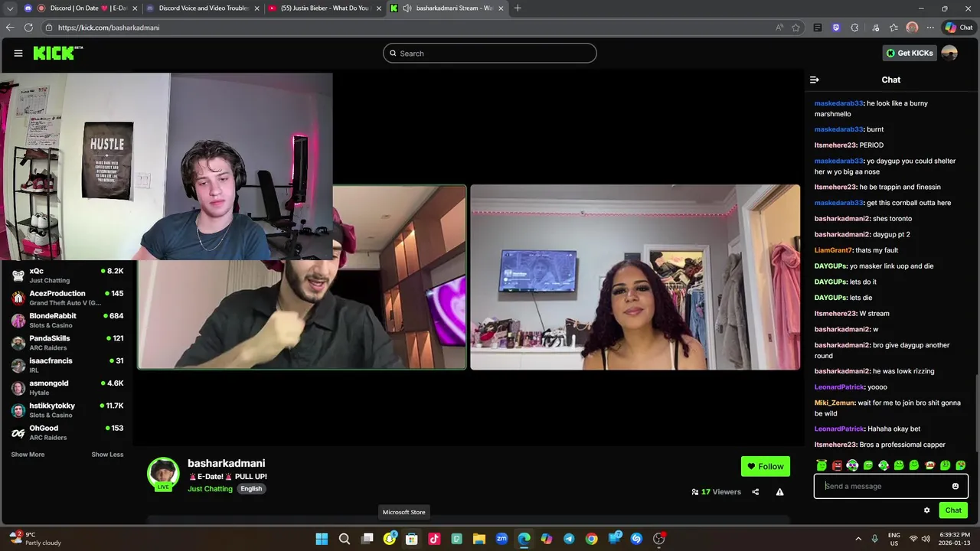Viewport: 980px width, 551px height.
Task: Follow basharkadmani channel
Action: coord(766,467)
